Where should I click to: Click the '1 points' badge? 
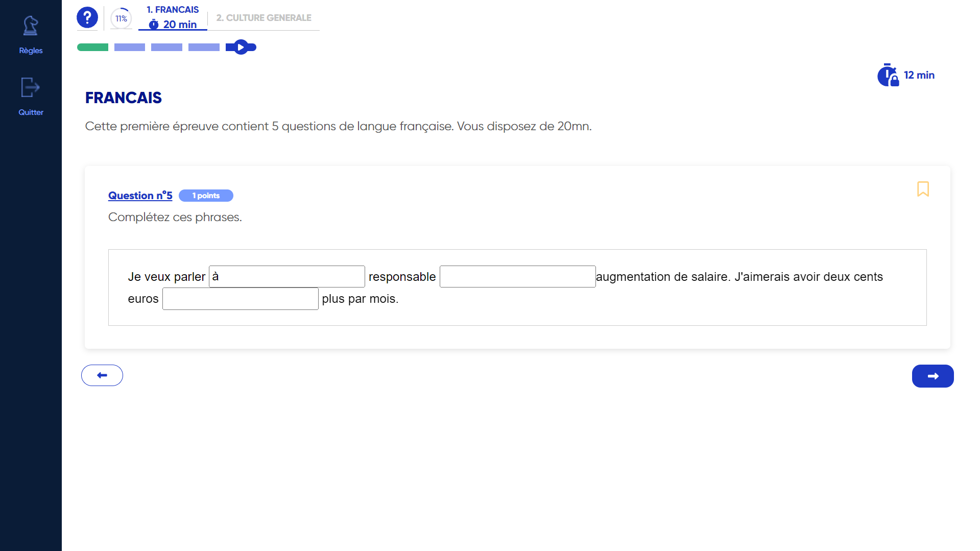[206, 196]
